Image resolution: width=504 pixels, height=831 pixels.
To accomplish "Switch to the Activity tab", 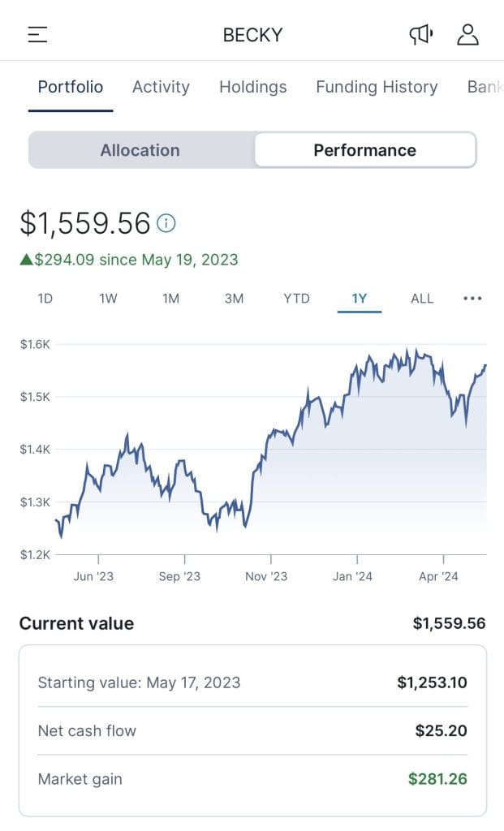I will pyautogui.click(x=161, y=87).
